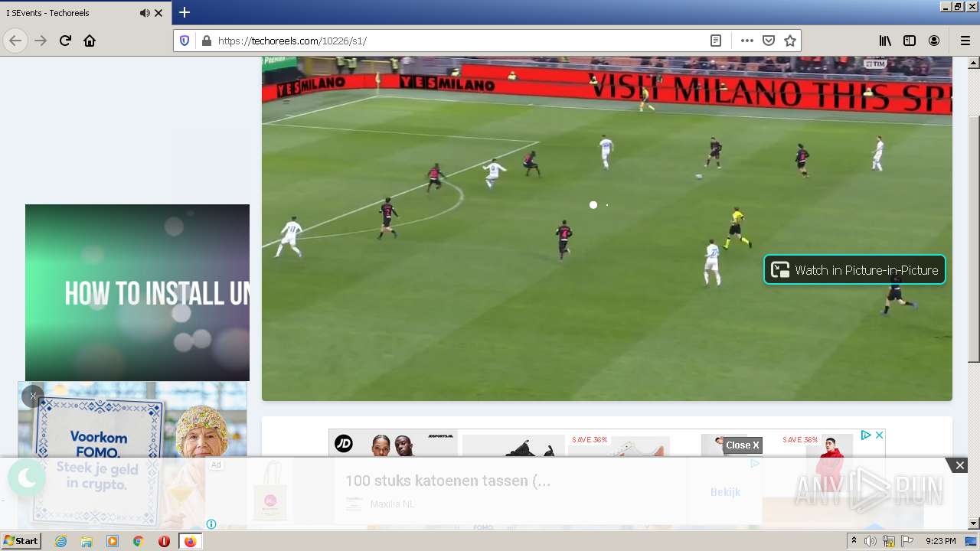This screenshot has width=980, height=551.
Task: Minimize the Firefox window
Action: coord(946,6)
